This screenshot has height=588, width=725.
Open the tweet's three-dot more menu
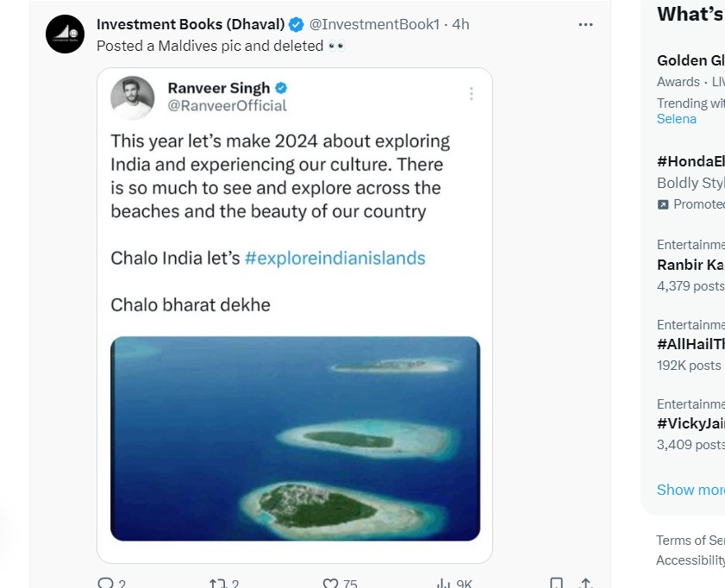(x=585, y=24)
